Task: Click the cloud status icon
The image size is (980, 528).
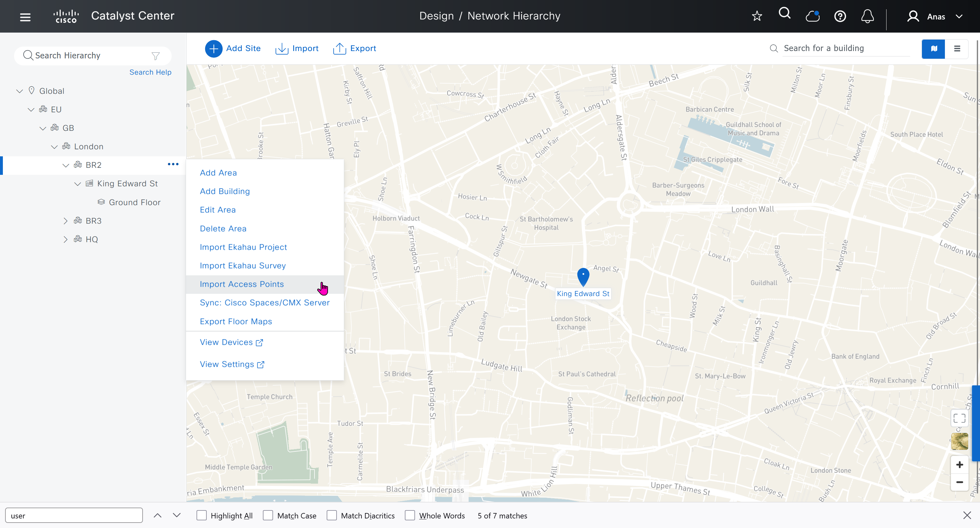Action: pyautogui.click(x=812, y=16)
